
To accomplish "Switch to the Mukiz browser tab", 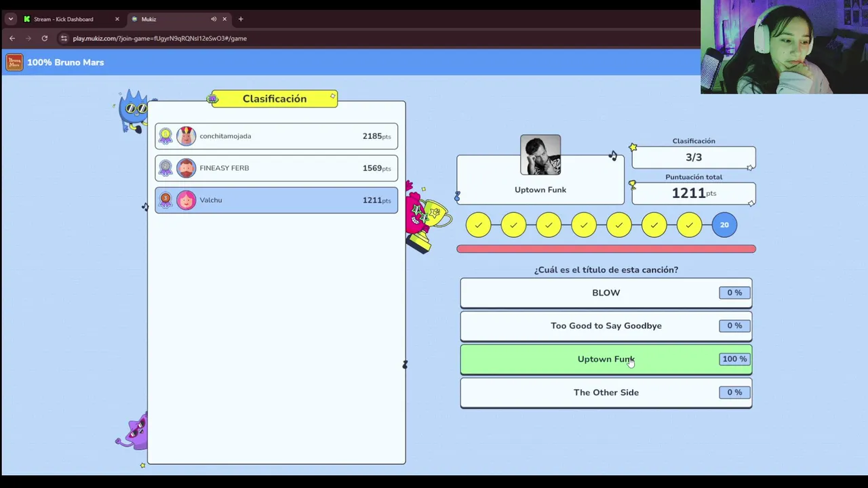I will [x=170, y=19].
